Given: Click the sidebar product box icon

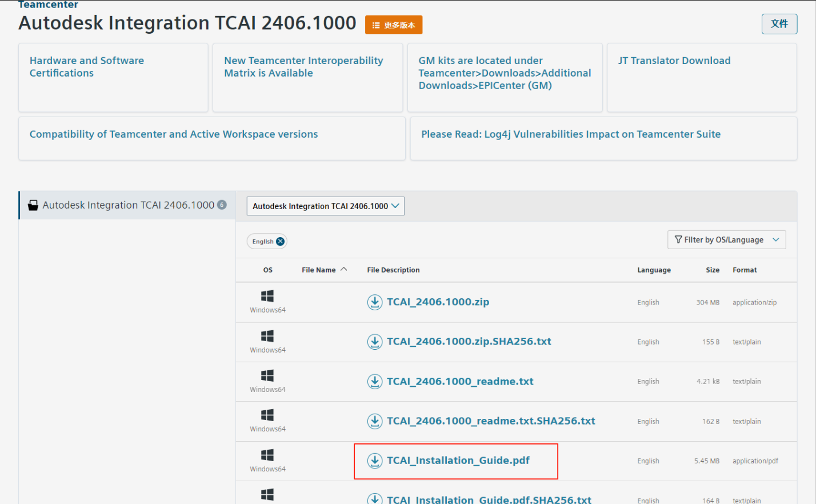Looking at the screenshot, I should click(33, 205).
